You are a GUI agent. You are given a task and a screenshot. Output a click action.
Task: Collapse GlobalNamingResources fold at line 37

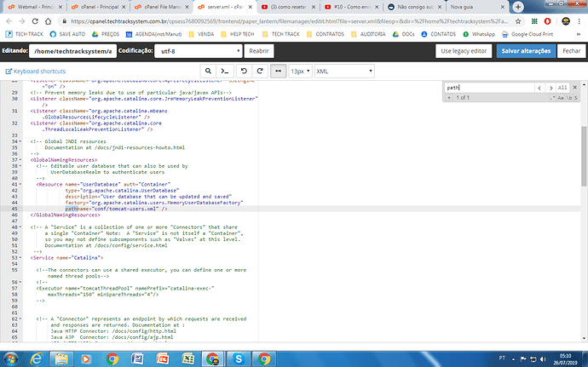[20, 160]
